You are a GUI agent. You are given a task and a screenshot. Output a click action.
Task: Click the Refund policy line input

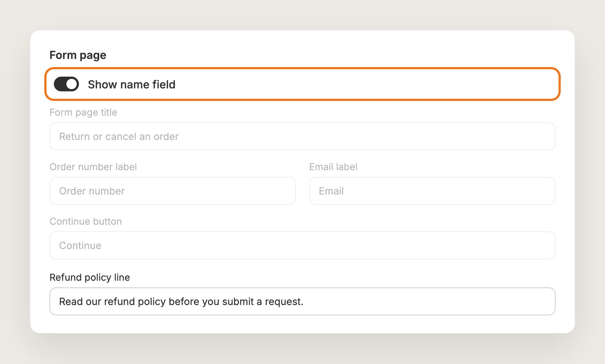(302, 301)
